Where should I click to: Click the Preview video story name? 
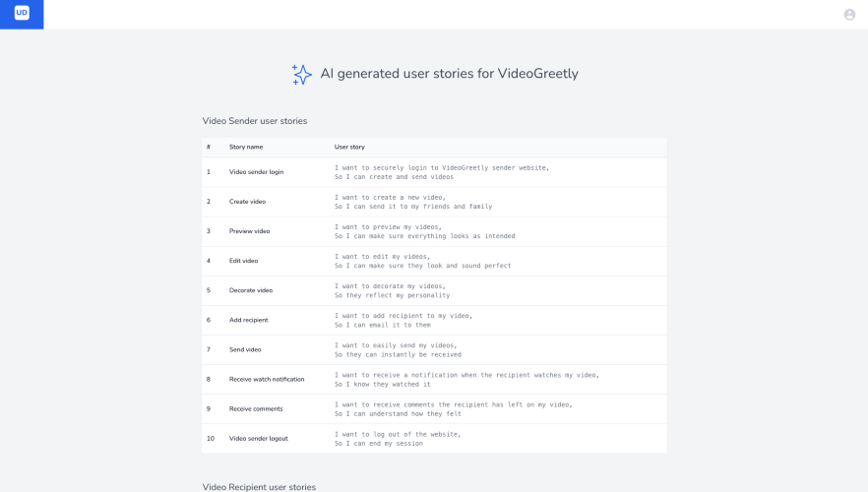click(x=250, y=231)
